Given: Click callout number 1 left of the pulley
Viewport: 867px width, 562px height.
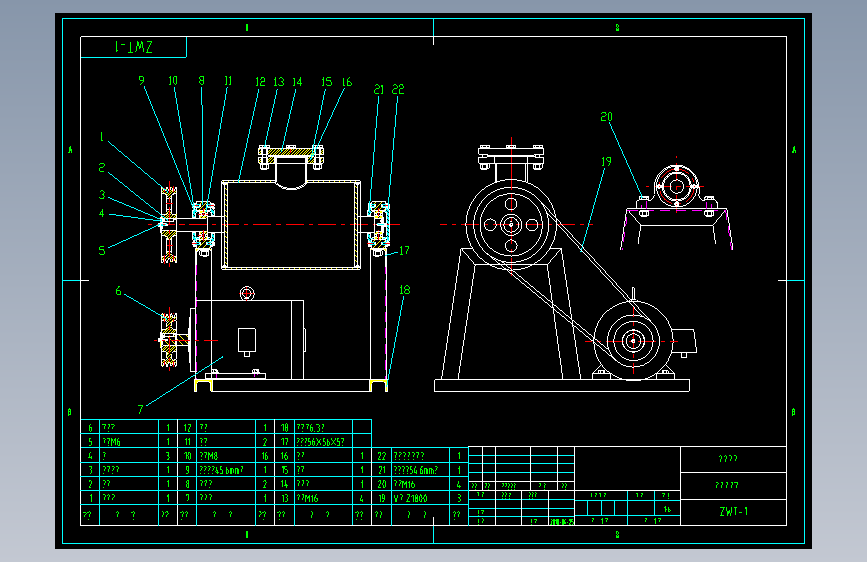Looking at the screenshot, I should tap(102, 137).
